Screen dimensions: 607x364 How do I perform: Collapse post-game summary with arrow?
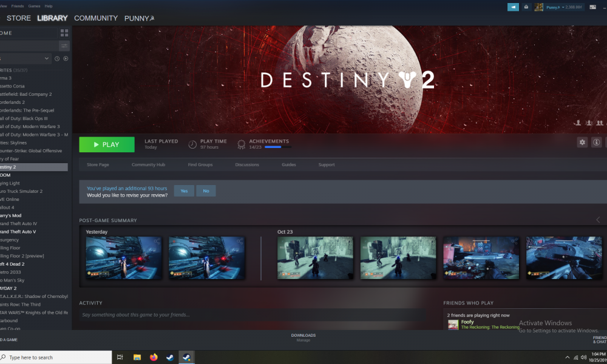pos(598,220)
